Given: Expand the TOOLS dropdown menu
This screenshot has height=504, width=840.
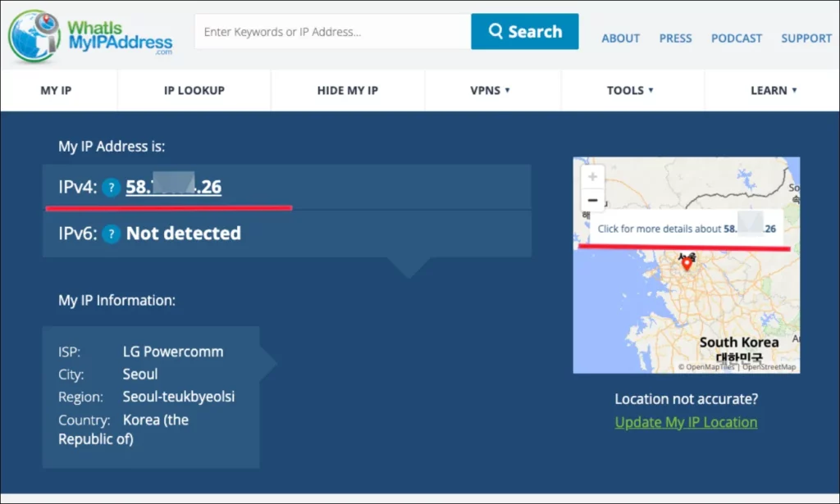Looking at the screenshot, I should pos(630,90).
